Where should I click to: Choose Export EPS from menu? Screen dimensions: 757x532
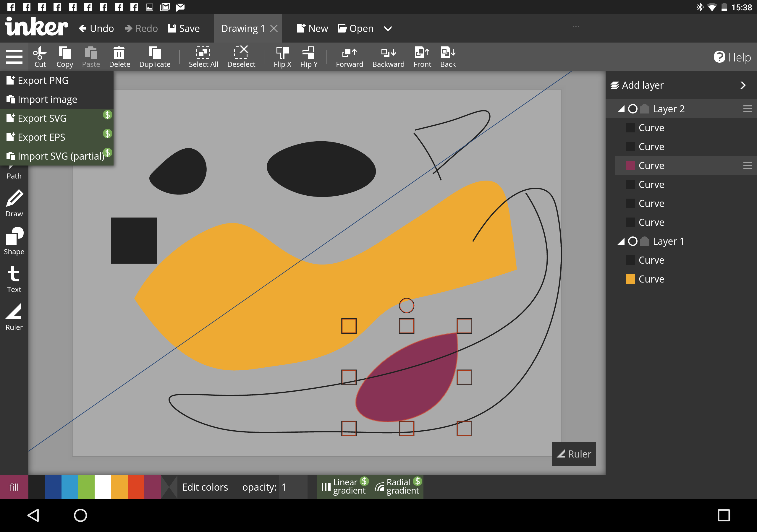click(x=57, y=137)
